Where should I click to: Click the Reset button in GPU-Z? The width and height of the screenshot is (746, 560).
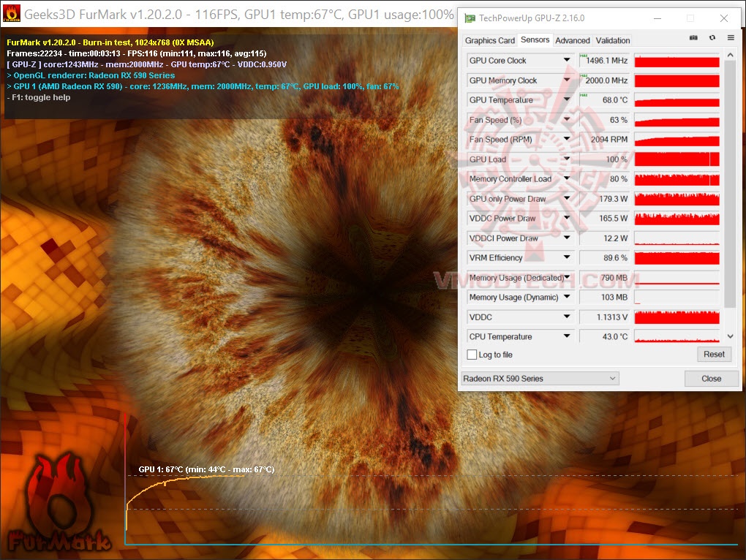[x=714, y=354]
